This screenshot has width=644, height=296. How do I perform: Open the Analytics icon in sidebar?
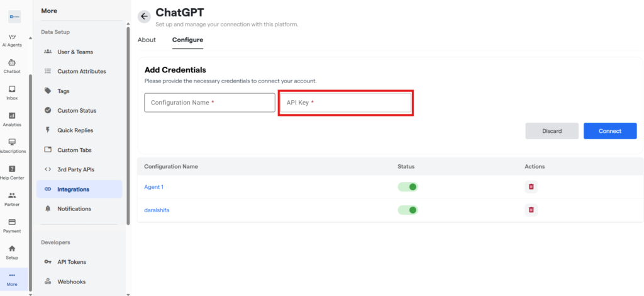[x=12, y=116]
